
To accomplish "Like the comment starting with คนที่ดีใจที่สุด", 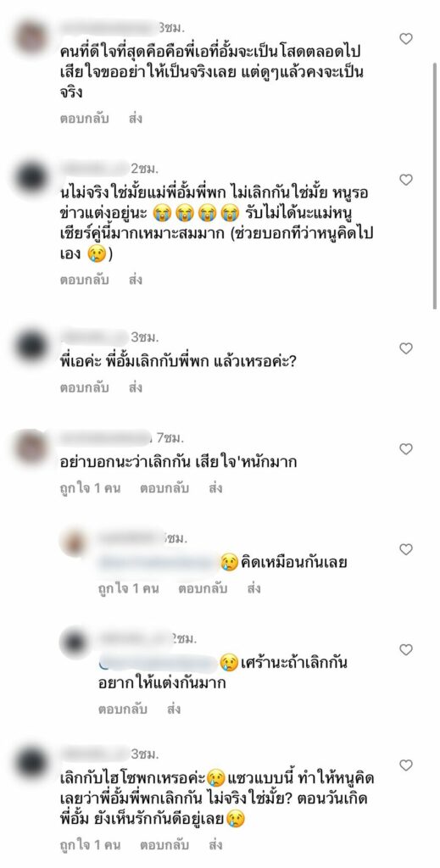I will pos(406,39).
